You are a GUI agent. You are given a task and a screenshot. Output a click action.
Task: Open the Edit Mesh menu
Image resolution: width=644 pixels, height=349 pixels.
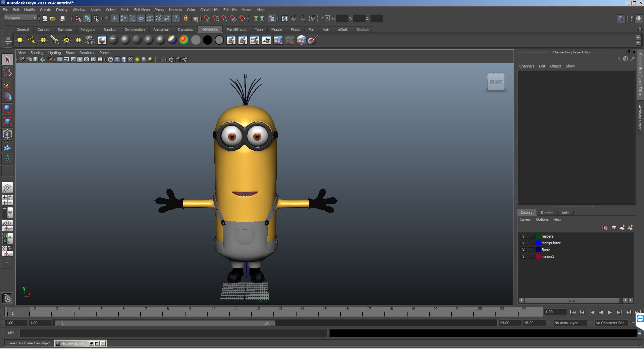[142, 10]
